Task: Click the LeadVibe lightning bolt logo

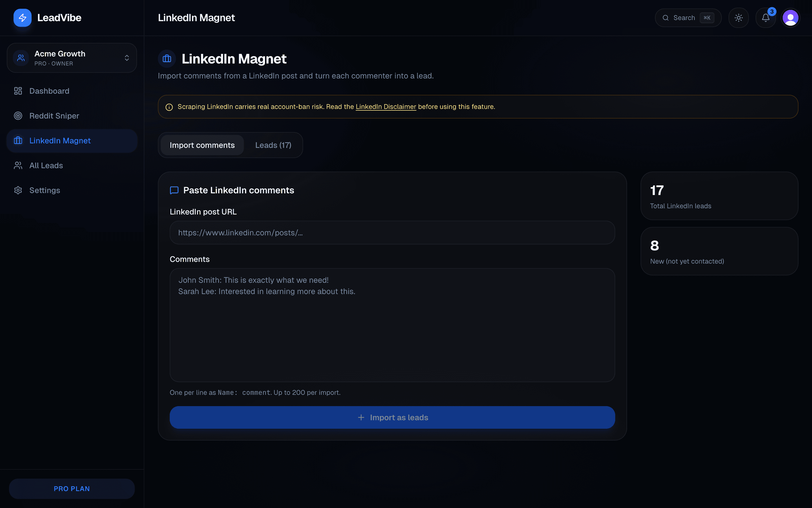Action: tap(23, 18)
